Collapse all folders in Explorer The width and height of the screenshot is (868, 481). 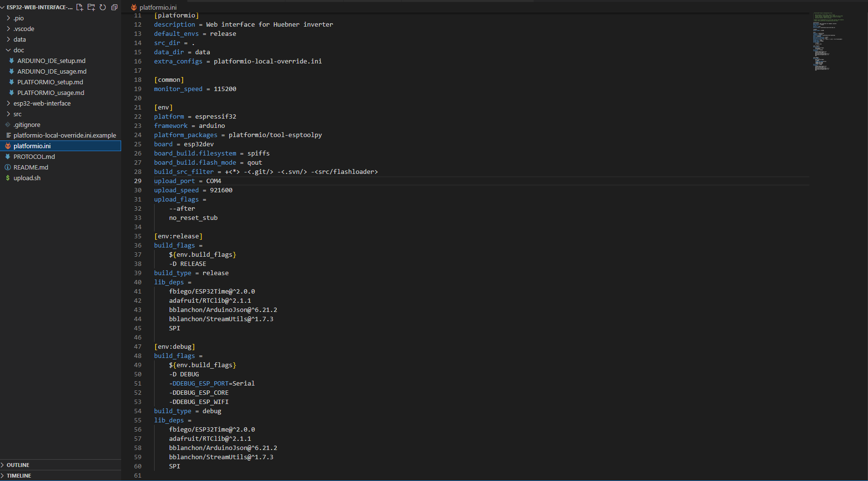click(114, 7)
